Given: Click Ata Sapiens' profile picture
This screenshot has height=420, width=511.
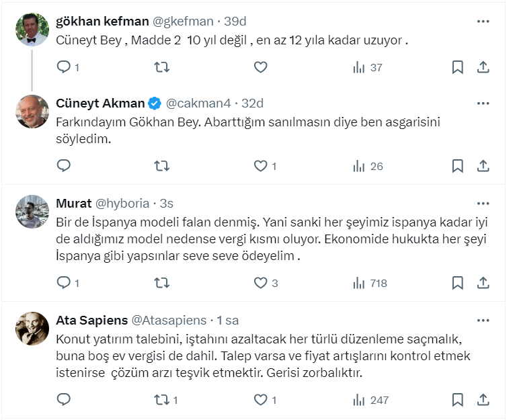Looking at the screenshot, I should click(32, 329).
